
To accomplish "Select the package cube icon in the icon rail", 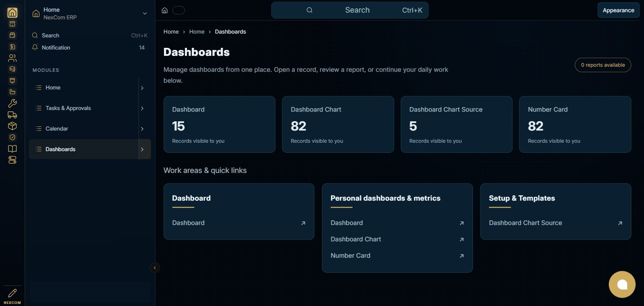I will point(13,126).
